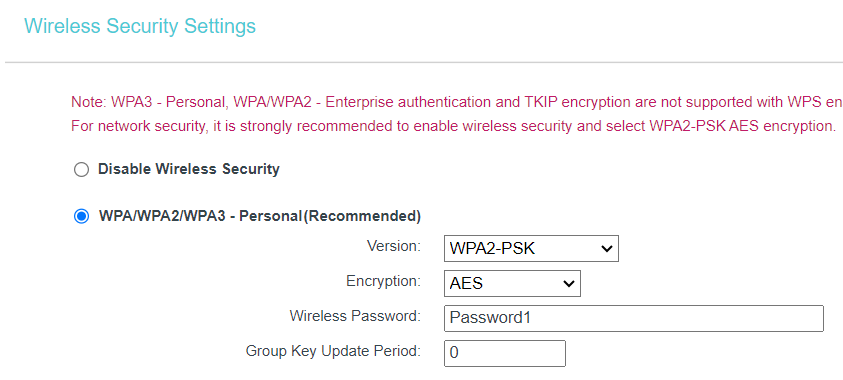Click the "Wireless Password:" field label
Image resolution: width=843 pixels, height=380 pixels.
355,316
